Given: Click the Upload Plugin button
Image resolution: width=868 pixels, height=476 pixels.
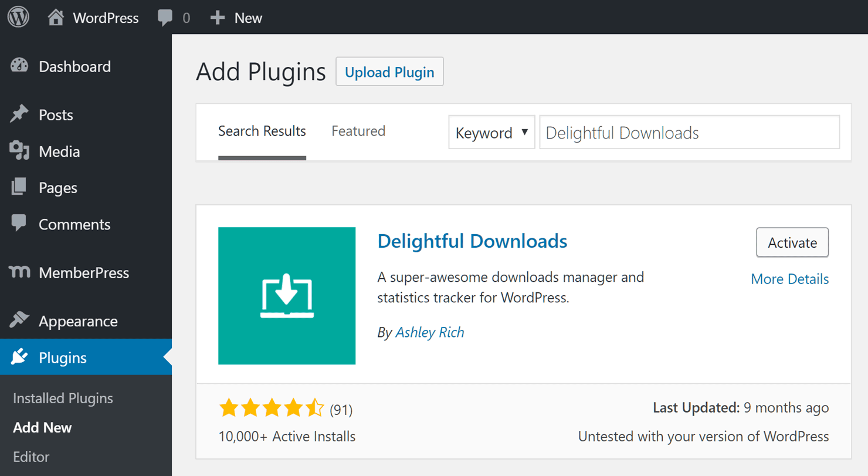Looking at the screenshot, I should click(389, 72).
